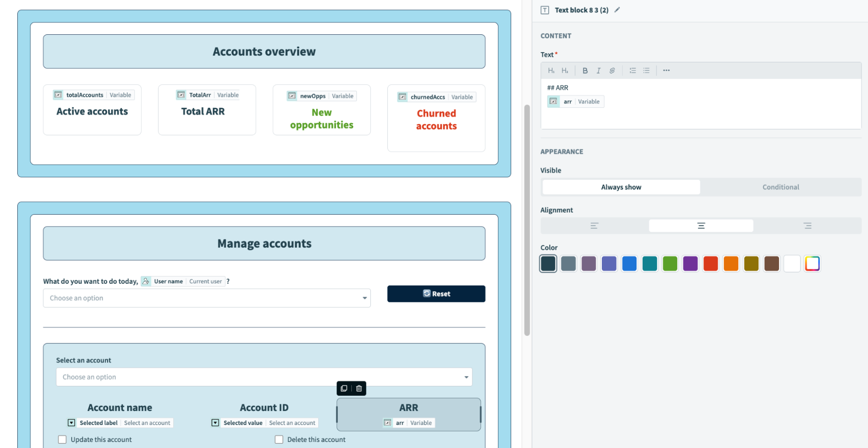This screenshot has height=448, width=868.
Task: Switch visibility to Conditional
Action: click(x=780, y=187)
